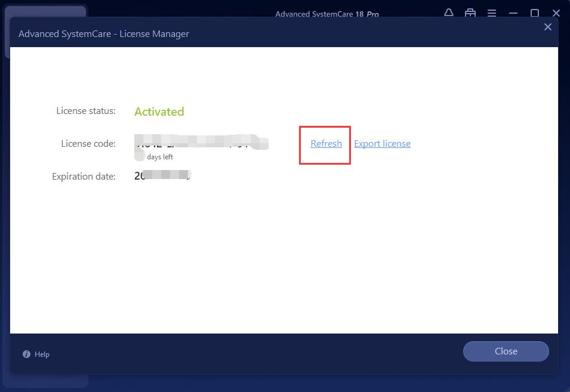
Task: Click the 'License status:' label
Action: (x=86, y=111)
